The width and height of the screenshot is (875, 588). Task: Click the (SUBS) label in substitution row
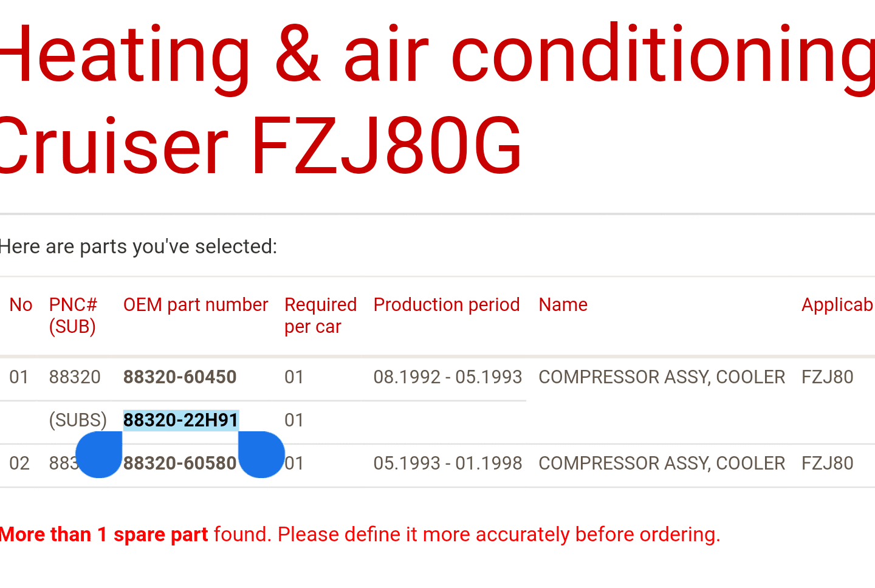[78, 420]
